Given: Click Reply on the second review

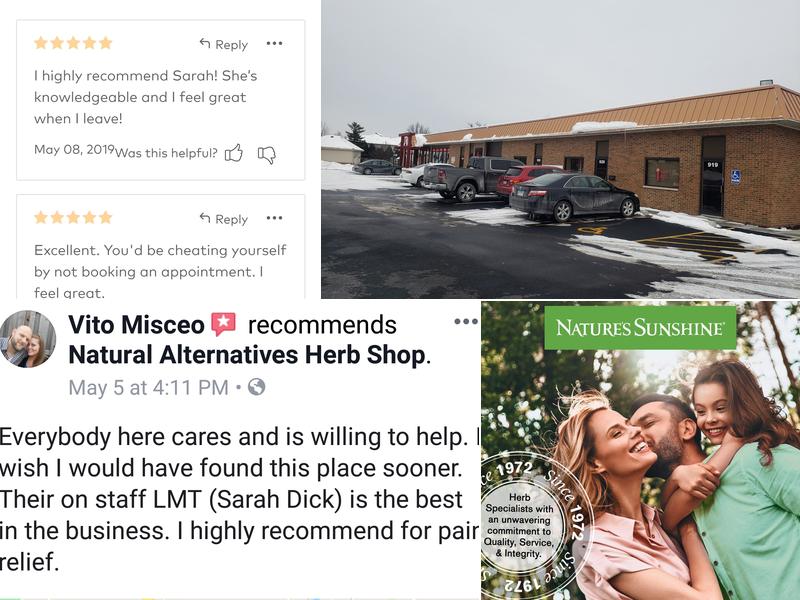Looking at the screenshot, I should pos(223,219).
